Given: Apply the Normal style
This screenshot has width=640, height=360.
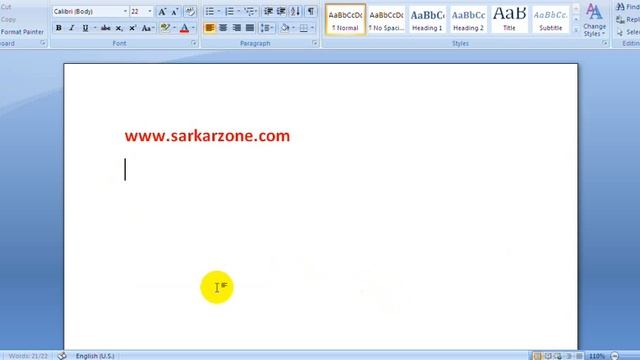Looking at the screenshot, I should (345, 20).
